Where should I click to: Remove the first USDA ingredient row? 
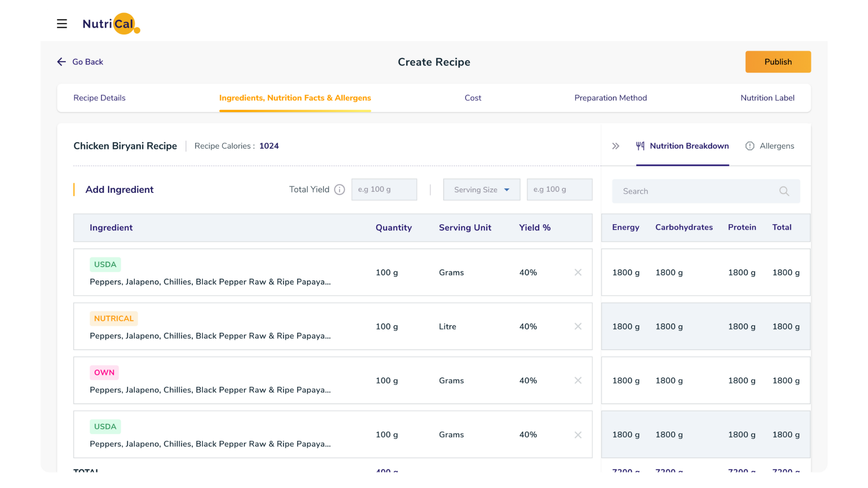(578, 272)
